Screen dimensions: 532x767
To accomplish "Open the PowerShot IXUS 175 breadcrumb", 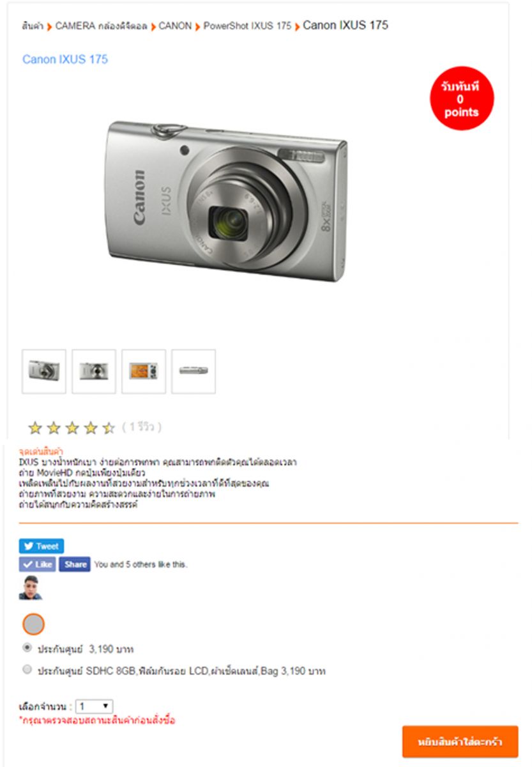I will pyautogui.click(x=247, y=26).
